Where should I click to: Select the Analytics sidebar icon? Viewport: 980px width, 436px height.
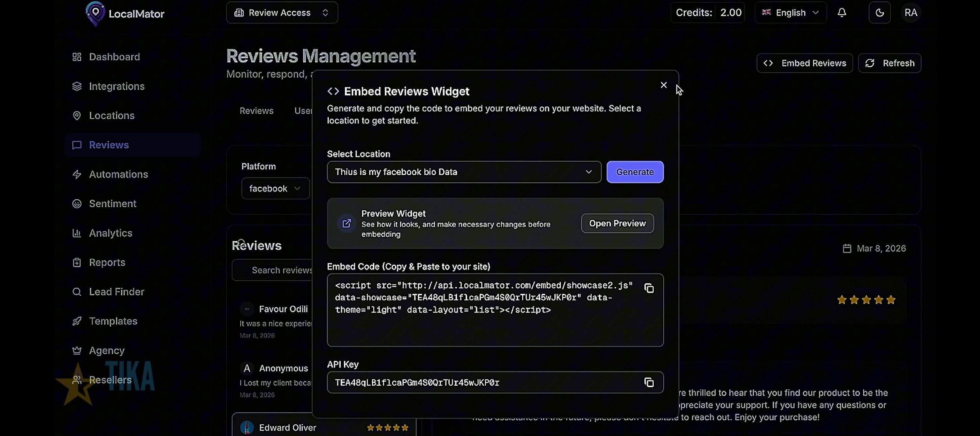(77, 232)
